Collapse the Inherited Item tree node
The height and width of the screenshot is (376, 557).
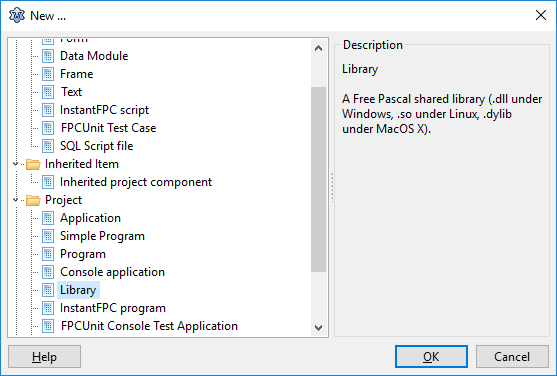pyautogui.click(x=15, y=164)
